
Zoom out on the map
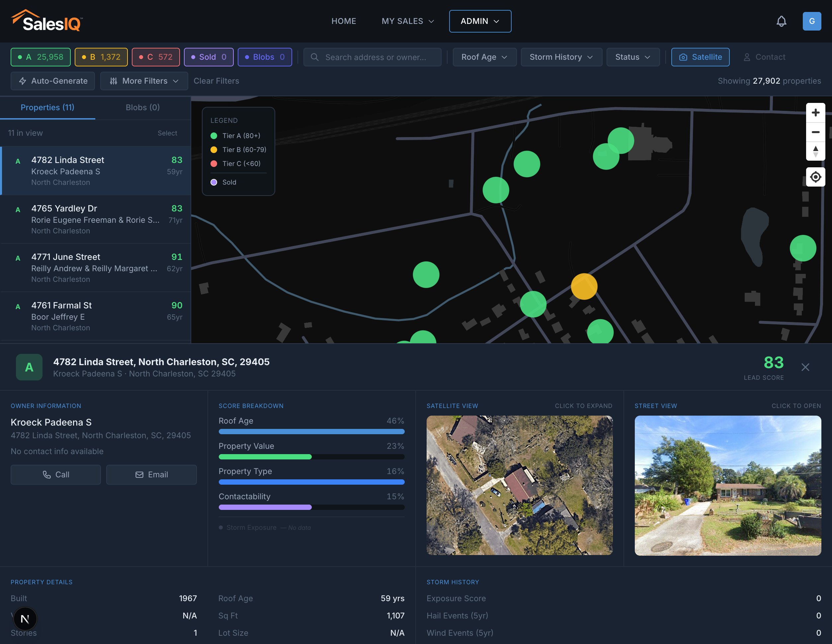816,132
